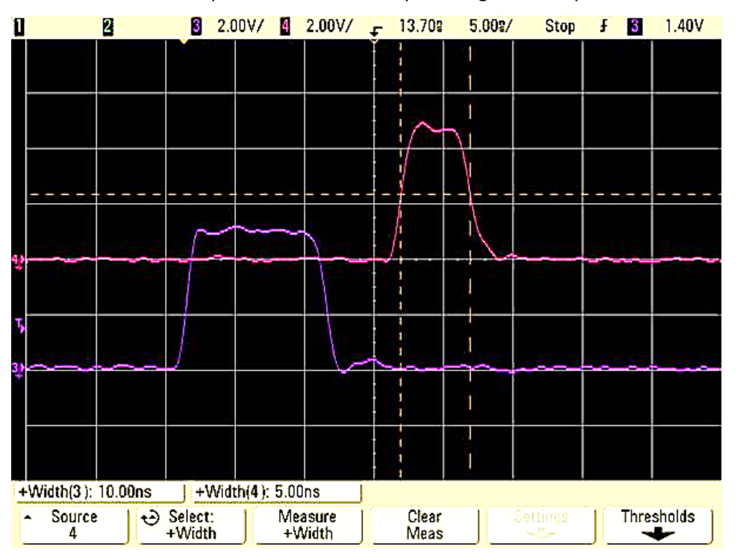Click the down arrow icon in Thresholds softkey

pos(658,535)
